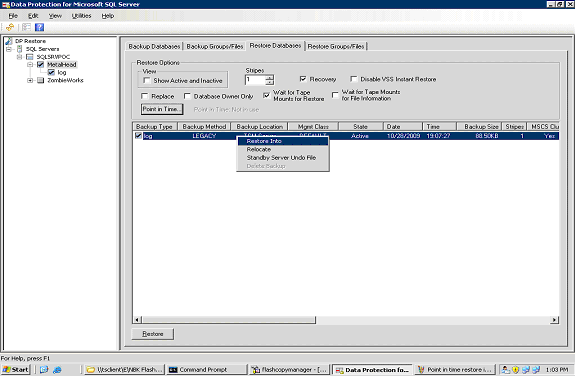Screen dimensions: 575x376
Task: Check Database Owner Only
Action: coord(187,96)
